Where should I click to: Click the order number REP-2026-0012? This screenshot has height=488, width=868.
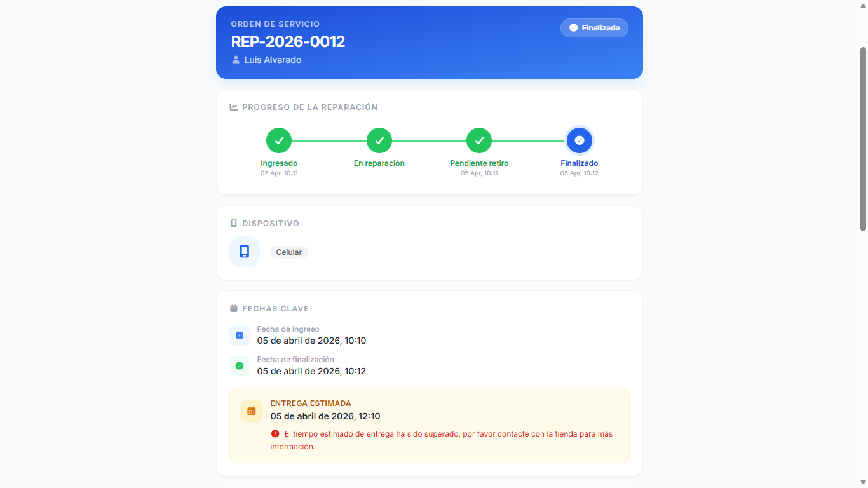pyautogui.click(x=288, y=42)
